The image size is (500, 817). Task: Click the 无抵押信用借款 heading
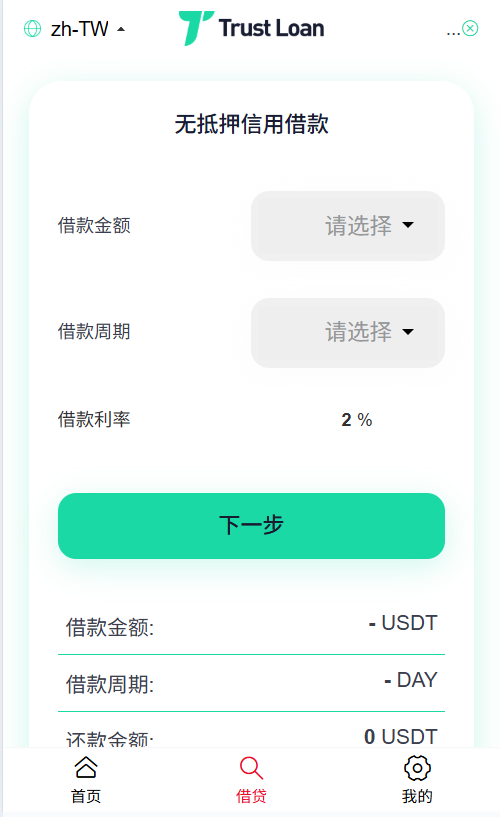click(x=252, y=125)
